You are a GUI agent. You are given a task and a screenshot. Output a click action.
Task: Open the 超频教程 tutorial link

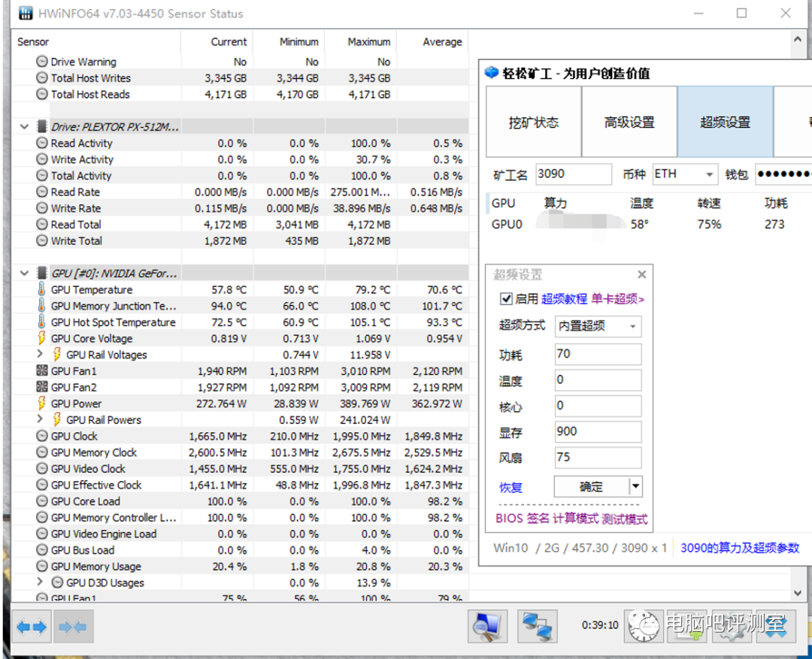[x=564, y=299]
